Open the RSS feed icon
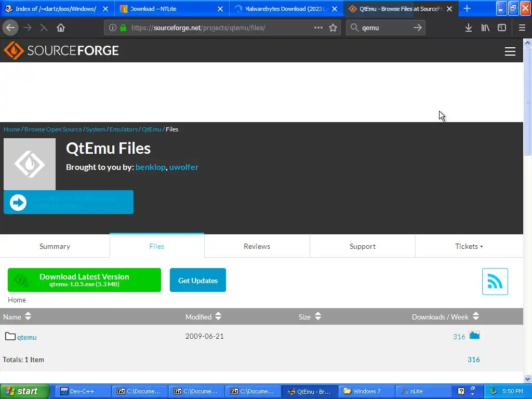The width and height of the screenshot is (532, 399). [x=495, y=281]
